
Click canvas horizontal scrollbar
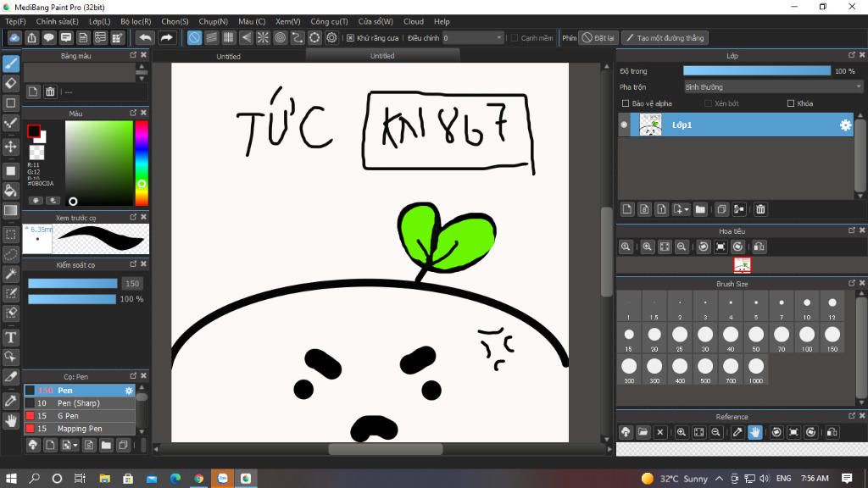pos(386,449)
